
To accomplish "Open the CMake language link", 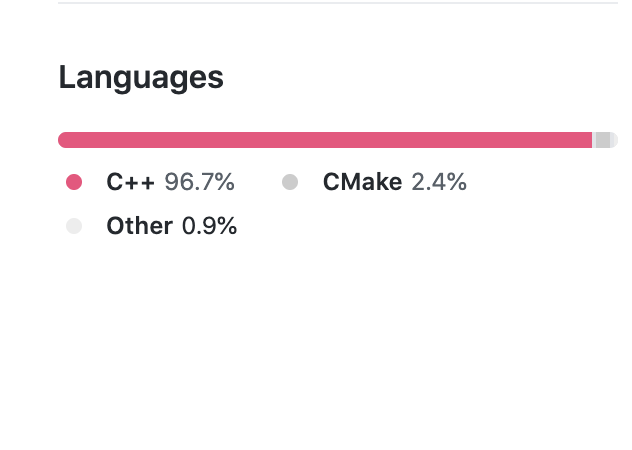I will click(362, 182).
